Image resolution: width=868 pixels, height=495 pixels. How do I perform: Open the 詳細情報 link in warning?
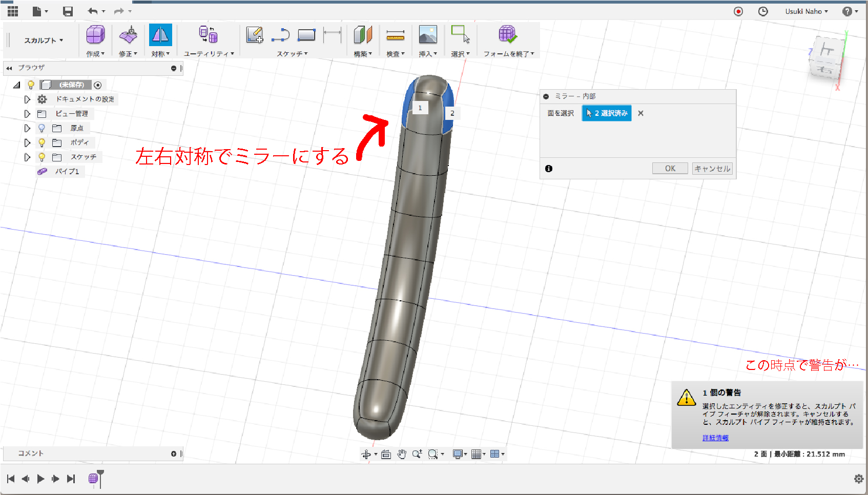coord(715,438)
